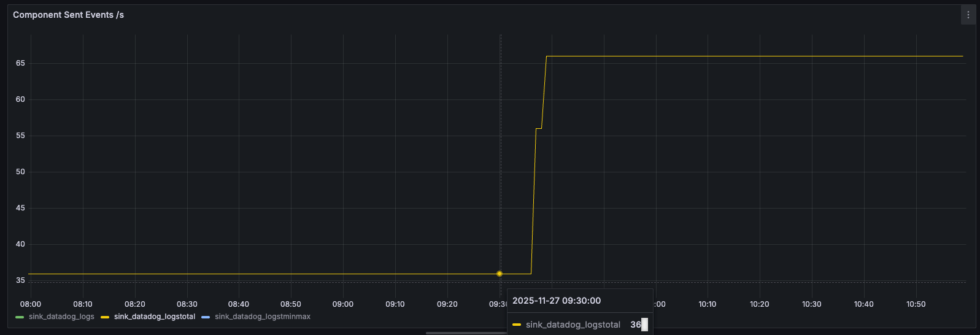980x335 pixels.
Task: Click the panel title Component Sent Events /s
Action: [x=68, y=15]
